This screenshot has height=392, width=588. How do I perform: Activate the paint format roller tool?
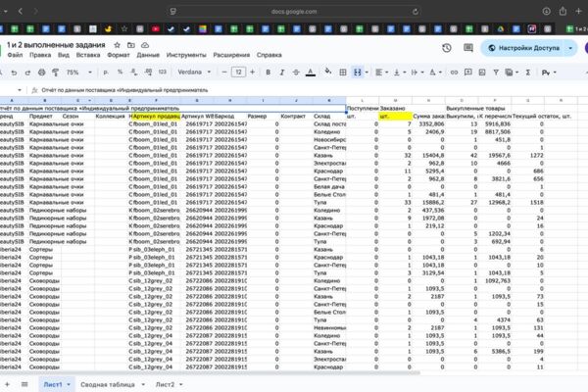(56, 73)
